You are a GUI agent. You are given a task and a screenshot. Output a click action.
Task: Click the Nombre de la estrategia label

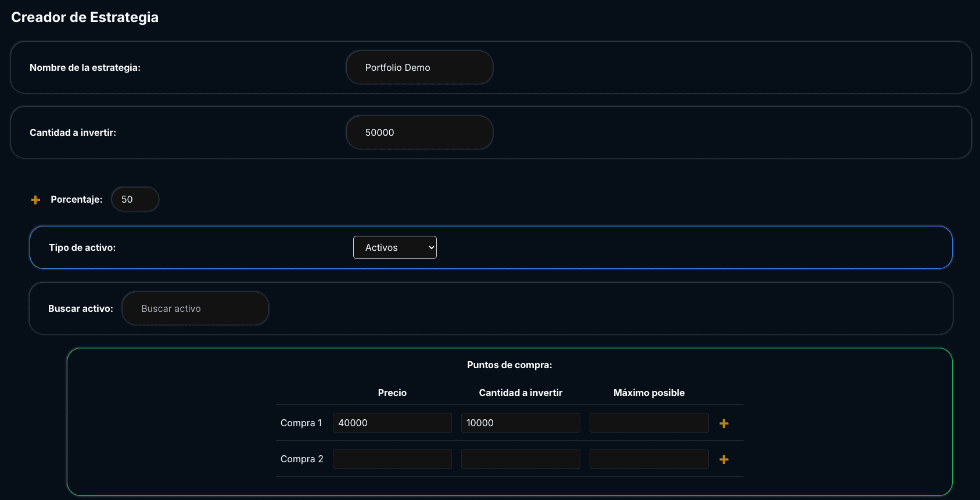click(x=85, y=67)
